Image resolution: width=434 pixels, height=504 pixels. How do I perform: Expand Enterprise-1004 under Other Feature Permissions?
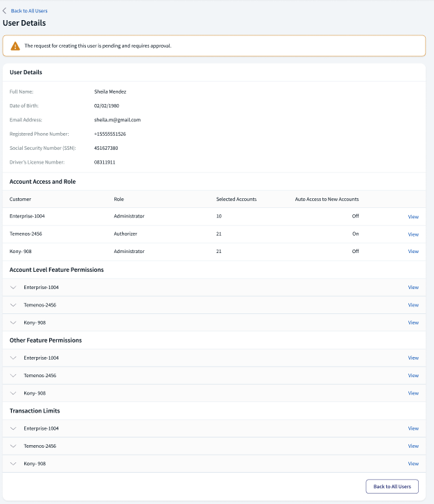click(x=13, y=358)
